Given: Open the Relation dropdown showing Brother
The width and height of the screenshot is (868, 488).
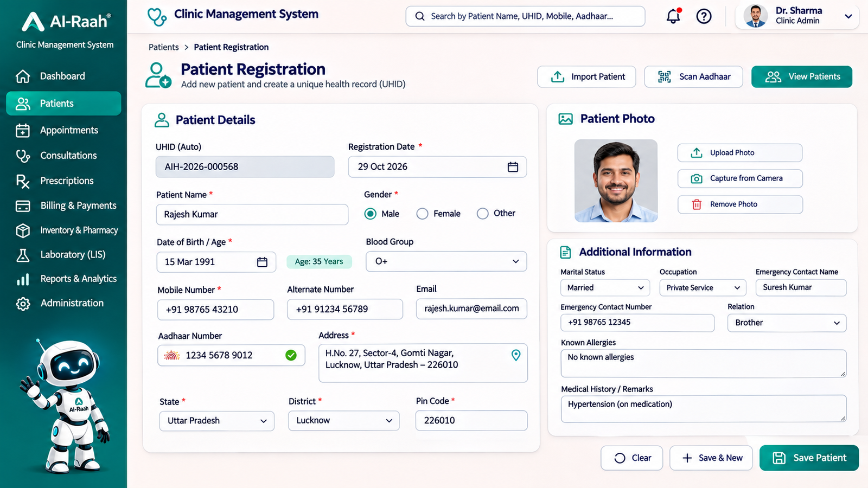Looking at the screenshot, I should coord(787,323).
